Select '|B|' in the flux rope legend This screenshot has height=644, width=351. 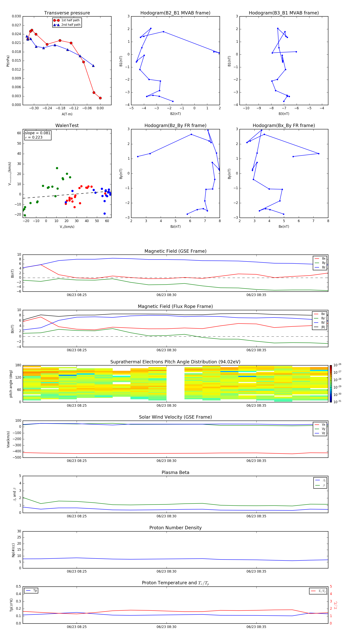click(x=320, y=327)
